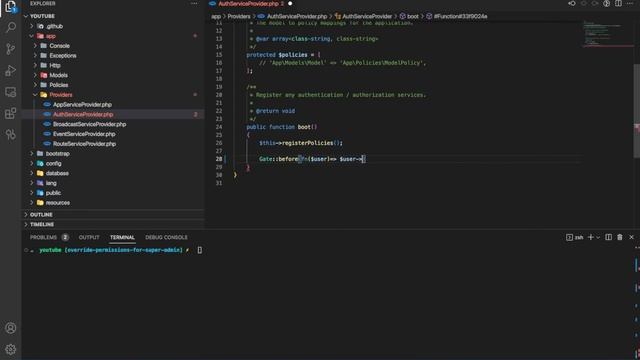This screenshot has width=640, height=360.
Task: Select the AuthServiceProvider.php editor tab
Action: [249, 4]
